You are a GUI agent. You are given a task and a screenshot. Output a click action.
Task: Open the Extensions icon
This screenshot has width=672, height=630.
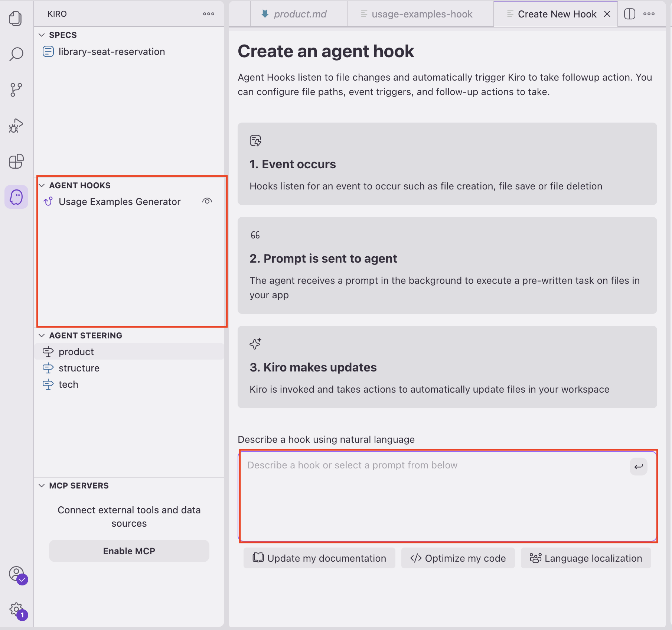click(16, 161)
